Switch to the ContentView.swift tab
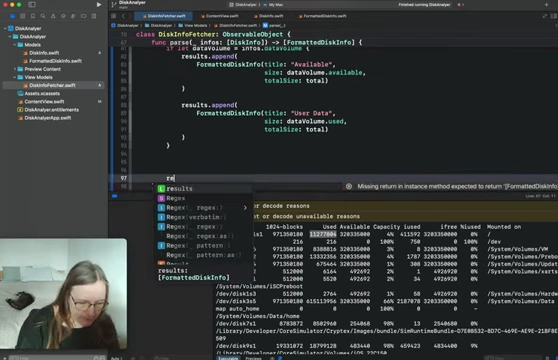 click(220, 16)
